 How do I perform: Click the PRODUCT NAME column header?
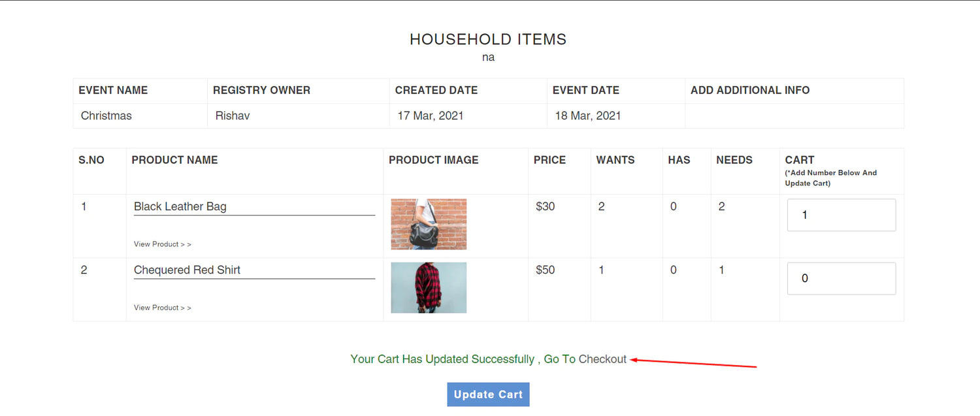pos(174,160)
